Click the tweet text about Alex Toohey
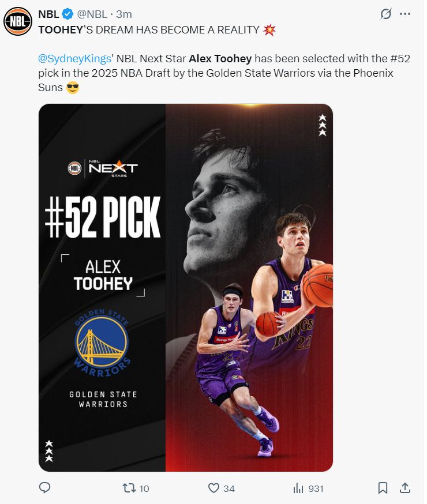 (x=224, y=73)
